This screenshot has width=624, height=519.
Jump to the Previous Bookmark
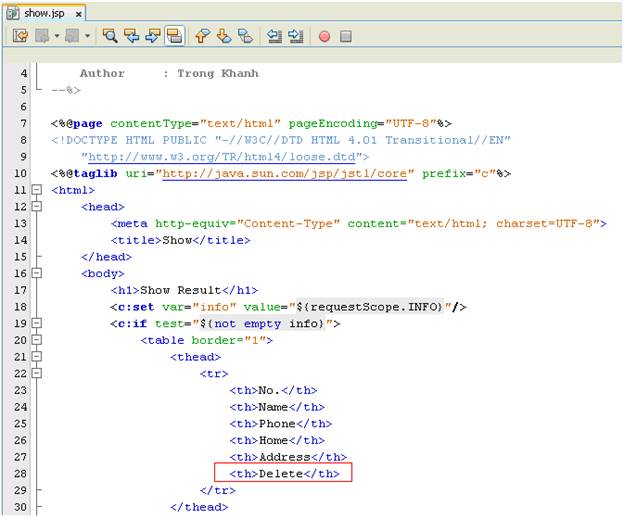pos(203,36)
